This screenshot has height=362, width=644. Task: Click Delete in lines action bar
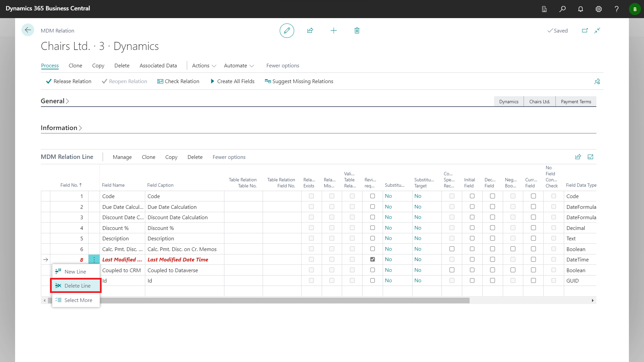click(x=195, y=157)
